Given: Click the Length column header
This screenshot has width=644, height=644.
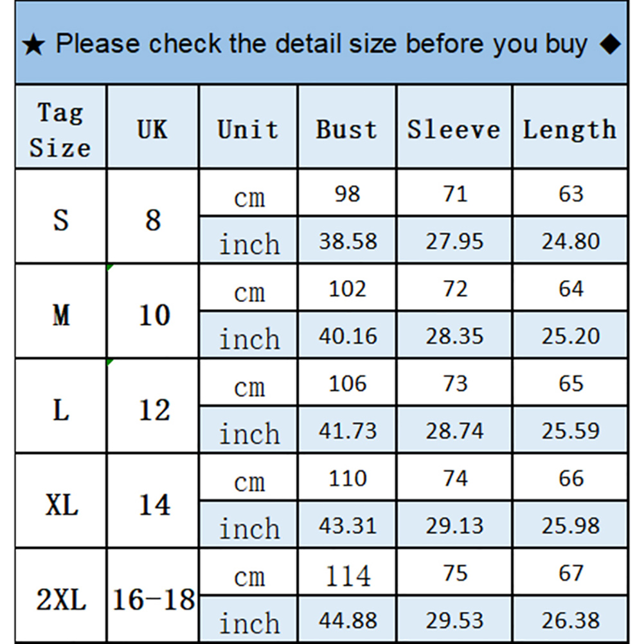Looking at the screenshot, I should (569, 129).
